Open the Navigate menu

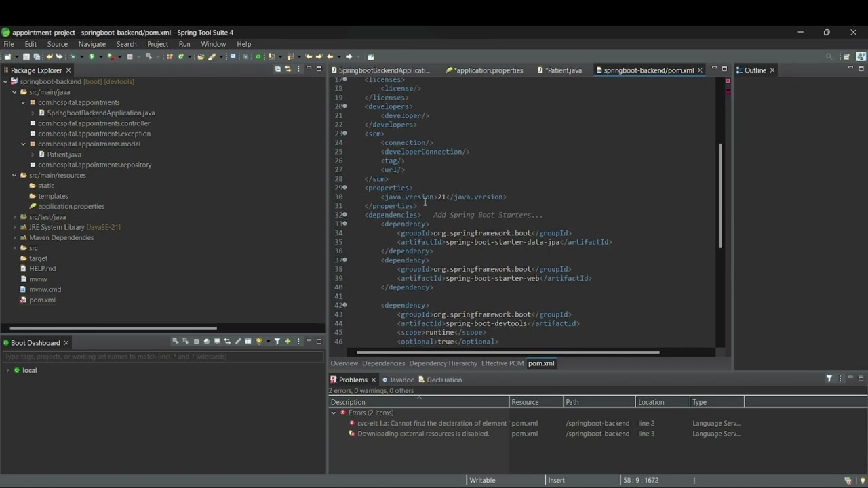(x=92, y=44)
